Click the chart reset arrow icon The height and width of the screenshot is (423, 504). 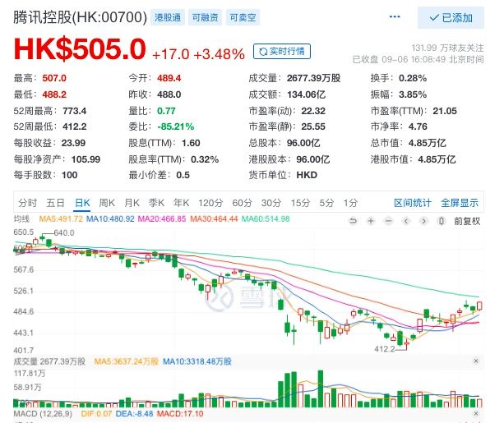[353, 221]
